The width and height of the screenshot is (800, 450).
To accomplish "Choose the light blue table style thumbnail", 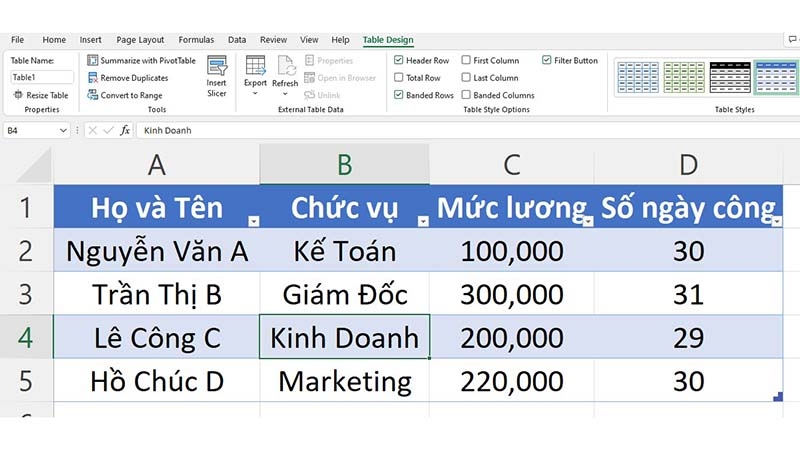I will click(x=638, y=77).
